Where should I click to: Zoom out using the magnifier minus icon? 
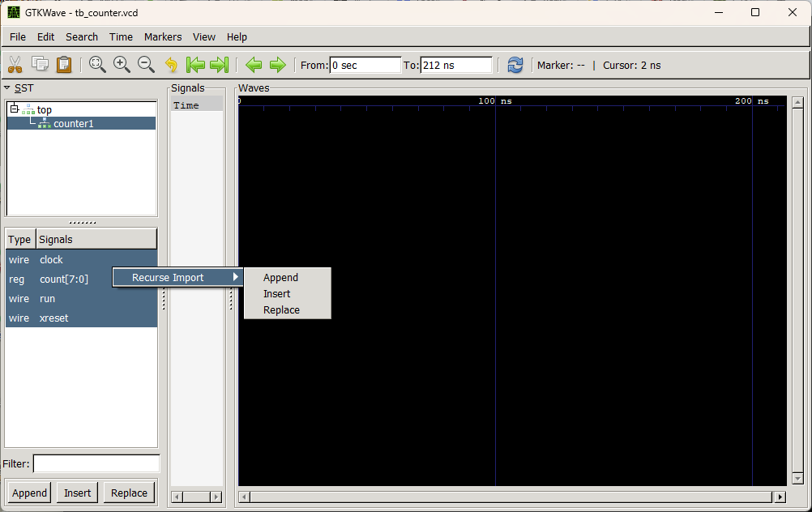pyautogui.click(x=146, y=65)
